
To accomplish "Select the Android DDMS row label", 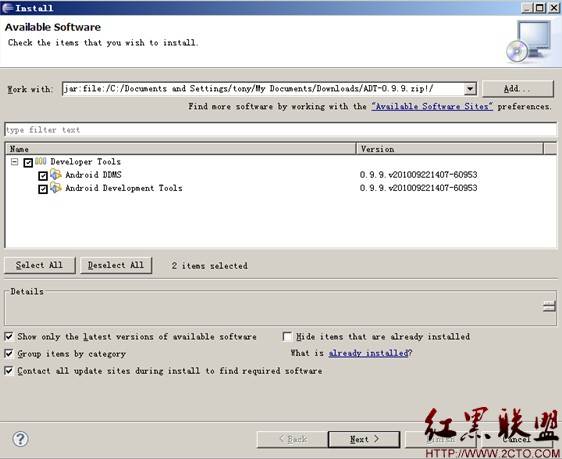I will [x=94, y=175].
